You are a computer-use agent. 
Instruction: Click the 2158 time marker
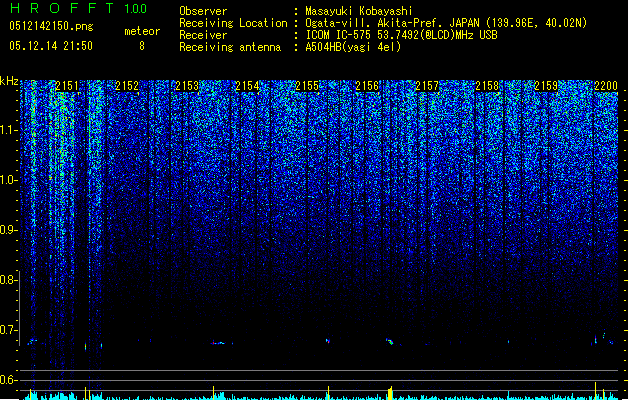tap(487, 86)
